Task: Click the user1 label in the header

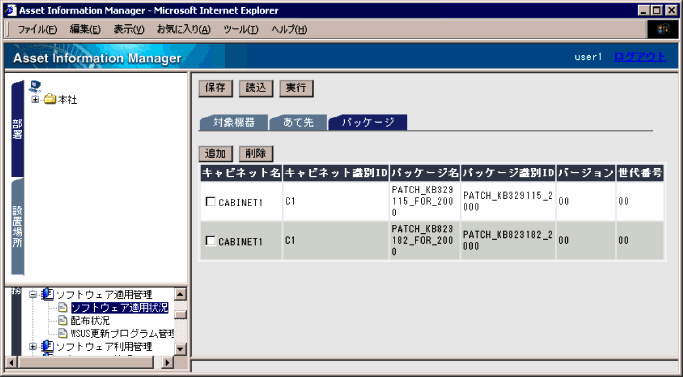Action: [x=588, y=57]
